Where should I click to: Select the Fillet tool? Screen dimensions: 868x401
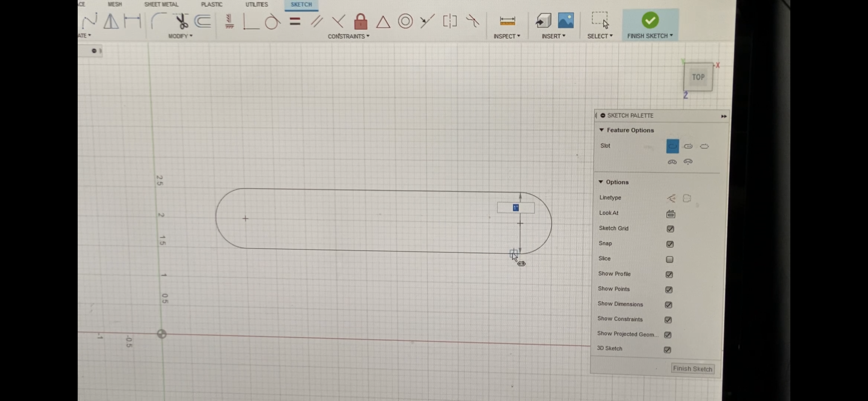(158, 21)
